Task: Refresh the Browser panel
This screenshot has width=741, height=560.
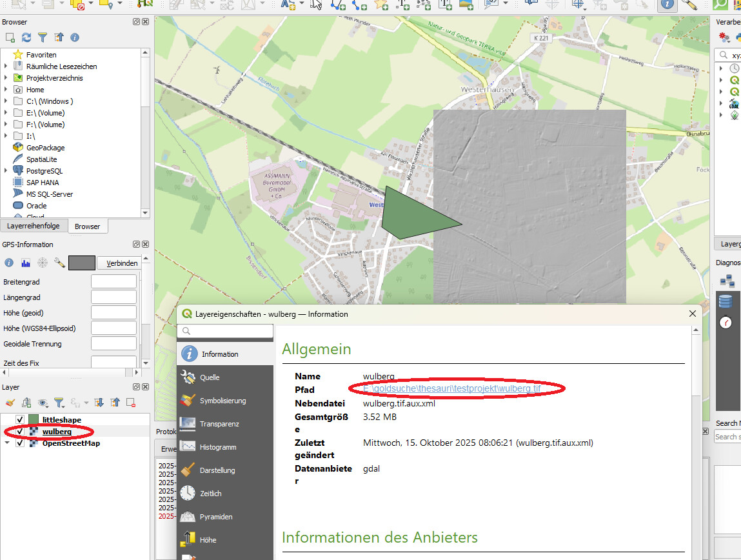Action: (26, 38)
